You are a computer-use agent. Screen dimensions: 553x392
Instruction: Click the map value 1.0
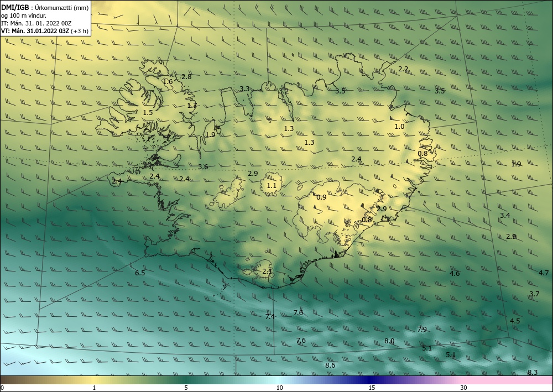click(399, 126)
